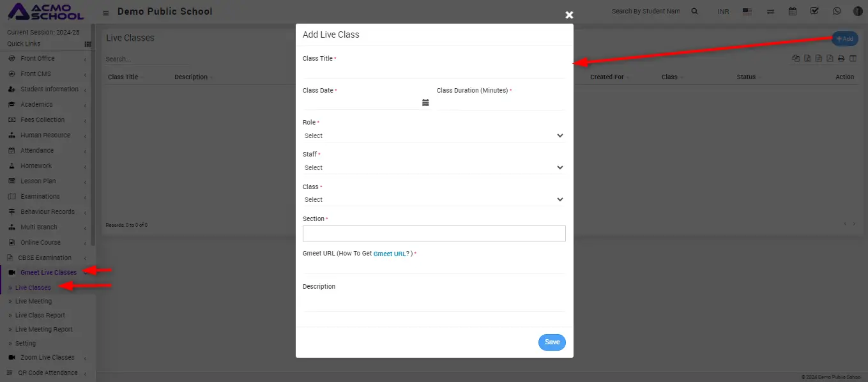Click the print icon above table
Image resolution: width=868 pixels, height=382 pixels.
coord(841,59)
